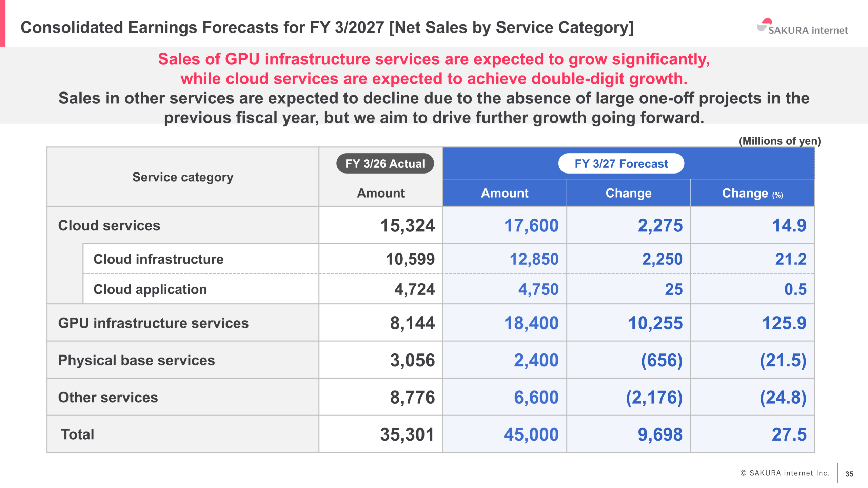
Task: Click the 4,724 cloud application actual
Action: (x=414, y=290)
